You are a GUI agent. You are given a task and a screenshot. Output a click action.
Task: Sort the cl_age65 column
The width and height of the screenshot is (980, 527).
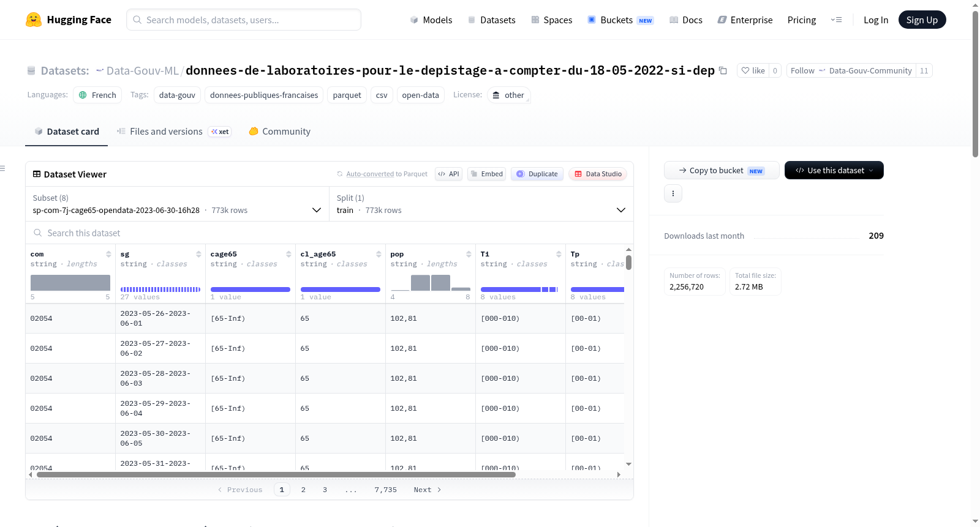pyautogui.click(x=379, y=254)
